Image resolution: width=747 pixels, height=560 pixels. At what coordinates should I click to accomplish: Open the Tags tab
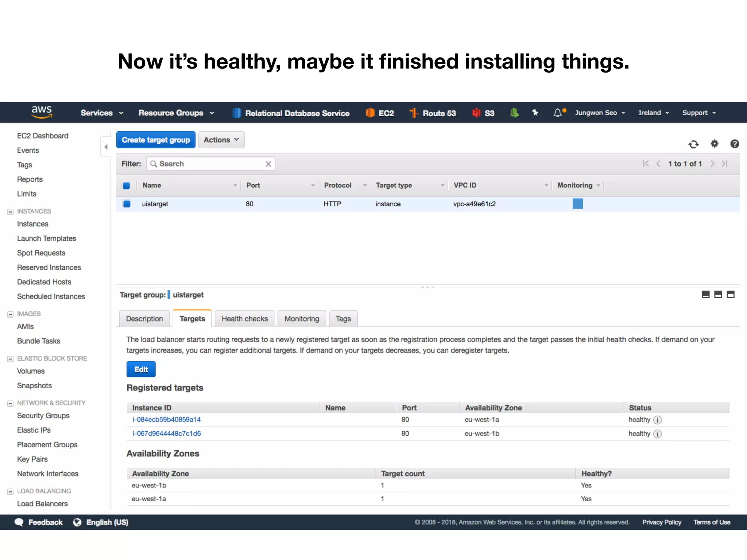coord(343,319)
